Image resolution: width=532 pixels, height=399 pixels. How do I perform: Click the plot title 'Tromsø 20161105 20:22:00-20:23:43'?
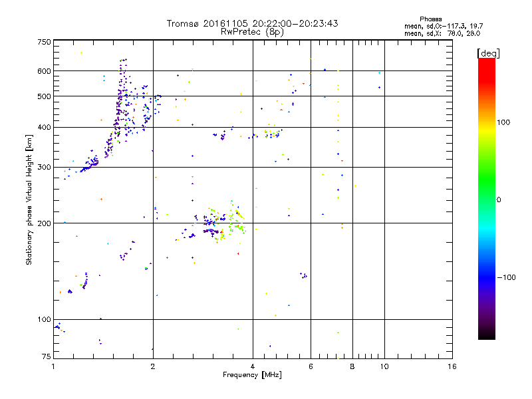coord(252,23)
